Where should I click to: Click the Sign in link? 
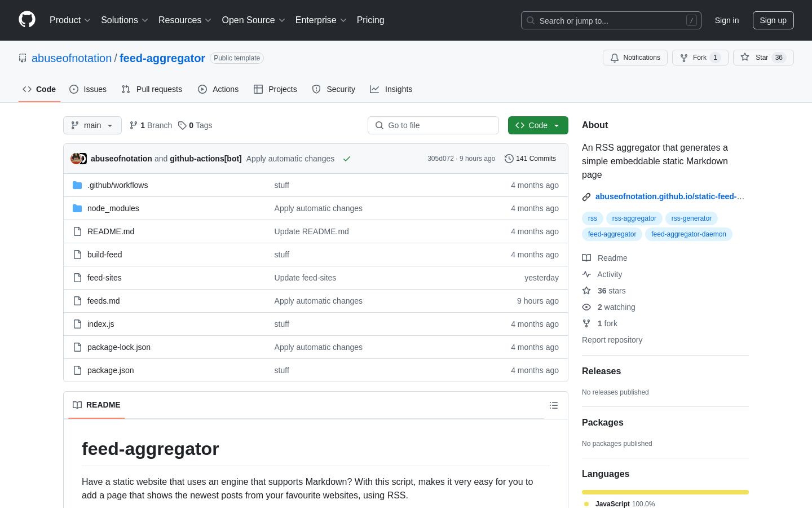click(x=727, y=20)
